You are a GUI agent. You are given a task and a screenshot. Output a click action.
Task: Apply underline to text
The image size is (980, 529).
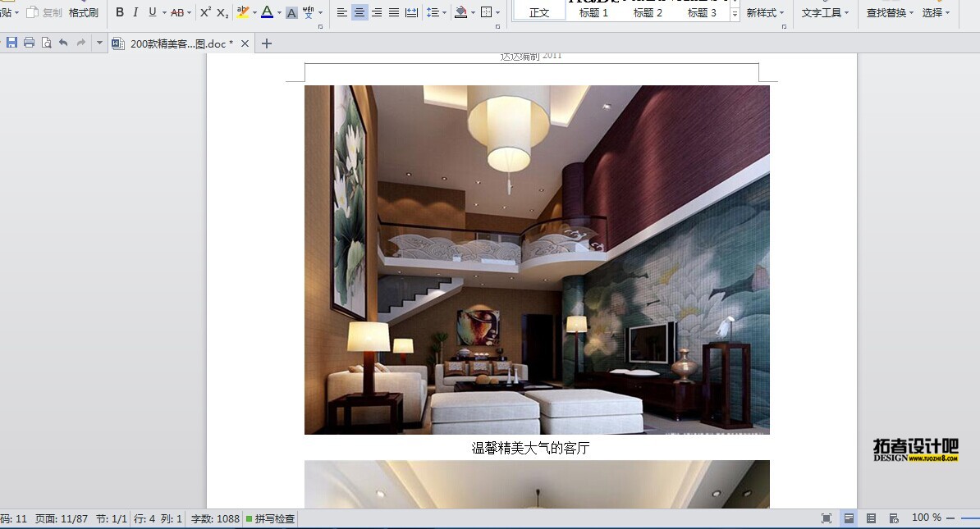(x=152, y=12)
